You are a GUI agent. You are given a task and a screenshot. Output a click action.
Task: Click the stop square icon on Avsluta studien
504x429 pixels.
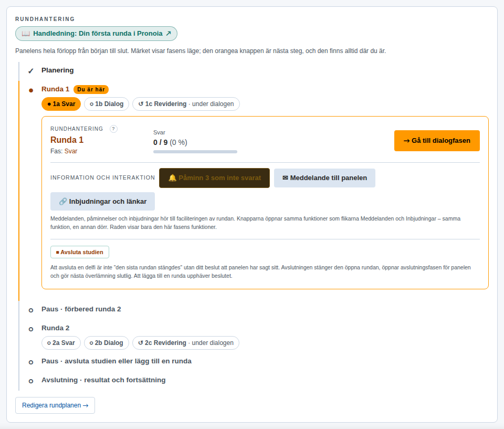coord(58,253)
